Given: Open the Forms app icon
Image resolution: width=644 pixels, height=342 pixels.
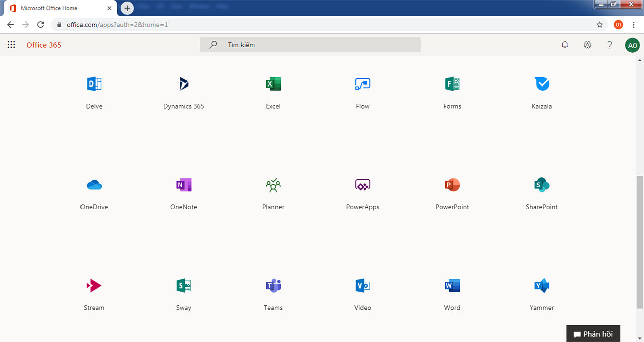Looking at the screenshot, I should coord(452,84).
